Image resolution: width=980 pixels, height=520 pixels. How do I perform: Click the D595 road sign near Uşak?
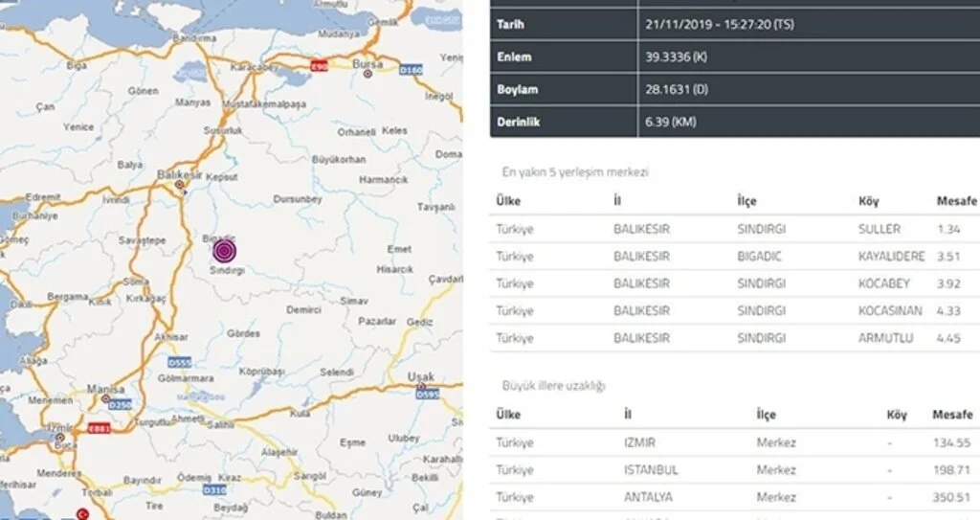click(428, 394)
